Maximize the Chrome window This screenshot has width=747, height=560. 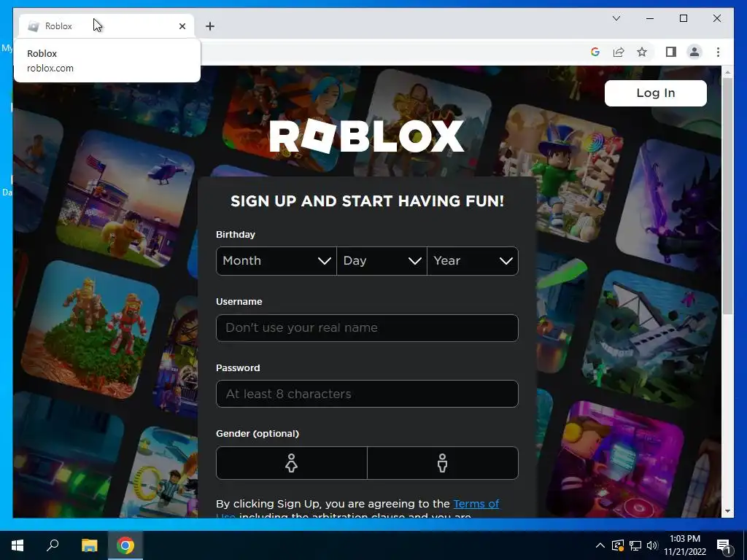coord(683,18)
